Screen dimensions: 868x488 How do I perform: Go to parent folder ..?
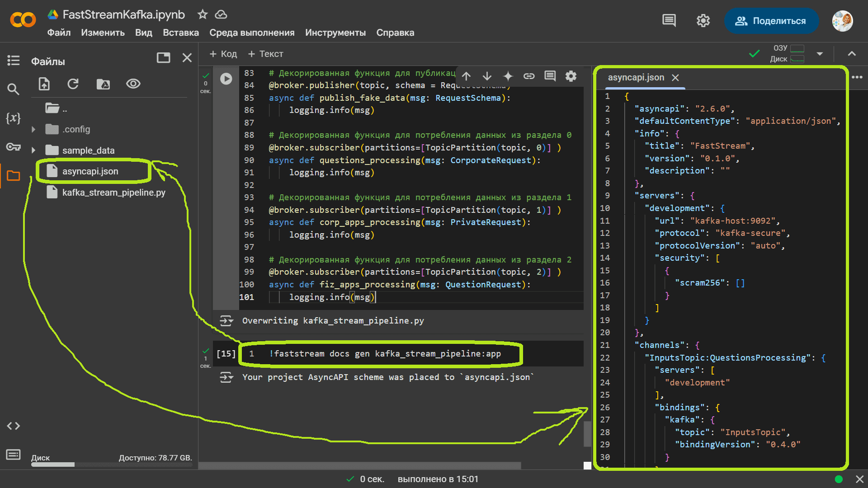pos(56,108)
